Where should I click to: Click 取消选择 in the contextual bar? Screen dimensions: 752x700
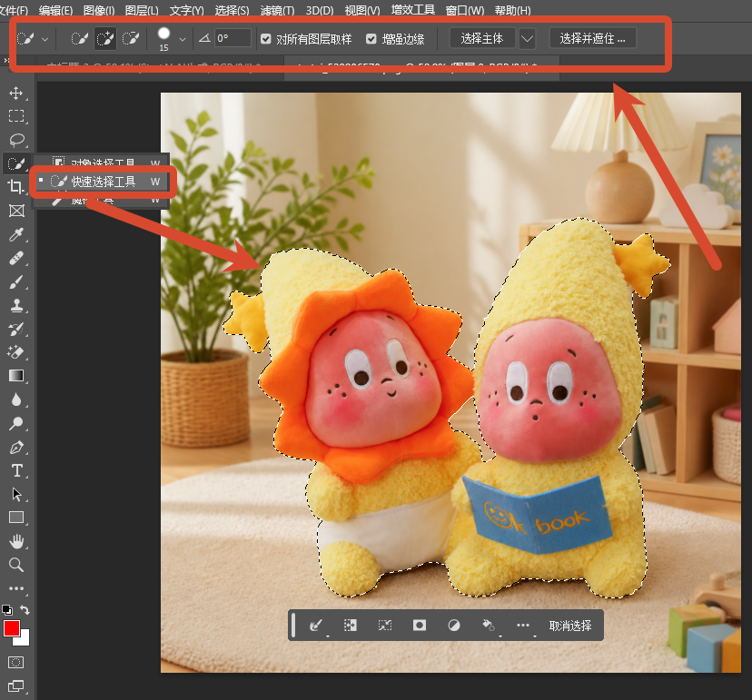pyautogui.click(x=570, y=626)
